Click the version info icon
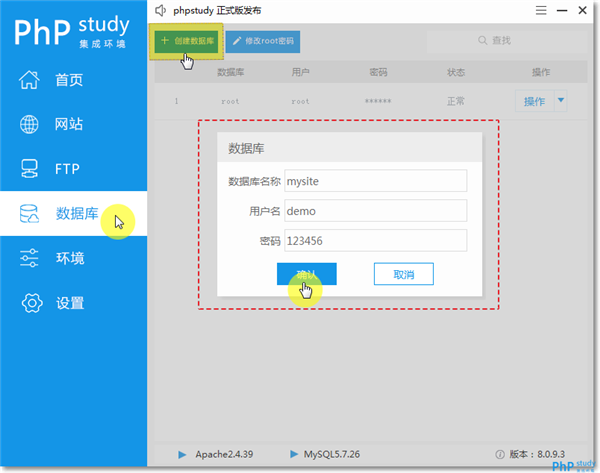 click(x=500, y=454)
